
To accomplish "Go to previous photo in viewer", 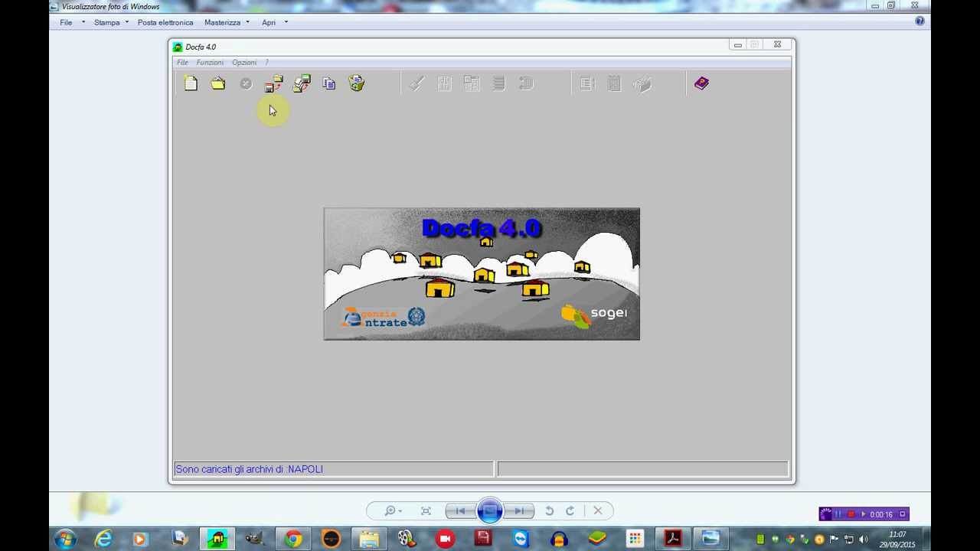I will coord(460,511).
